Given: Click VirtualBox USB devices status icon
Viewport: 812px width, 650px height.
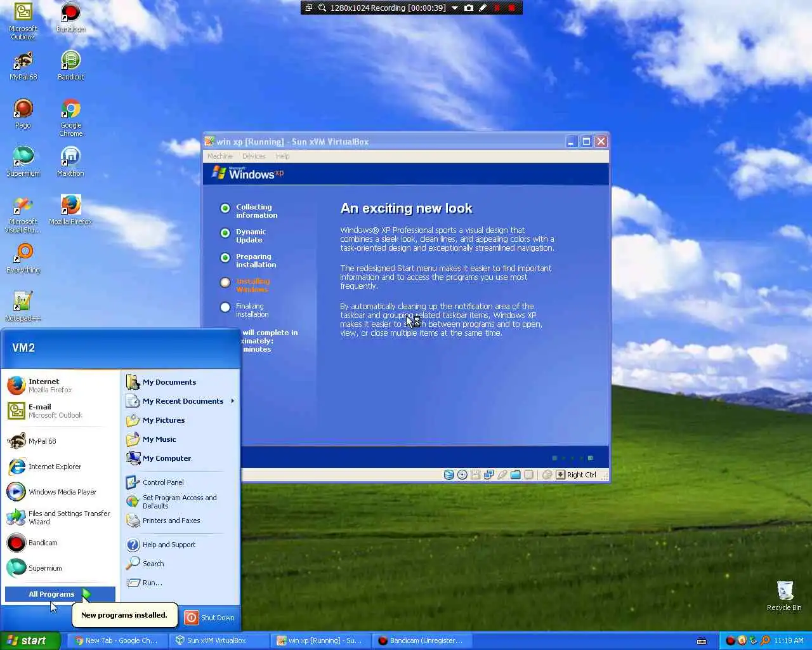Looking at the screenshot, I should pyautogui.click(x=502, y=475).
